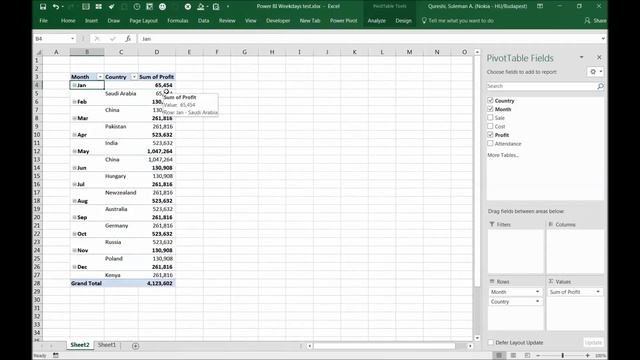640x360 pixels.
Task: Click the circled X icon in quick access toolbar
Action: coord(188,7)
